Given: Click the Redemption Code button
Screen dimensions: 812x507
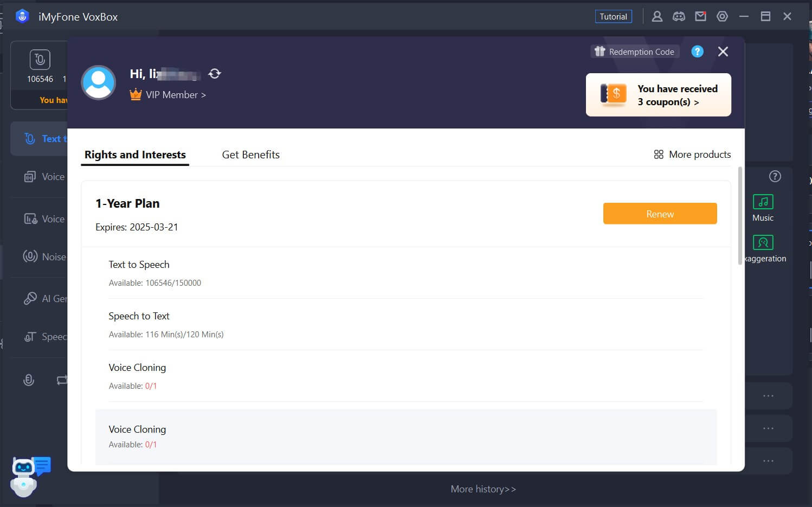Looking at the screenshot, I should [x=635, y=52].
